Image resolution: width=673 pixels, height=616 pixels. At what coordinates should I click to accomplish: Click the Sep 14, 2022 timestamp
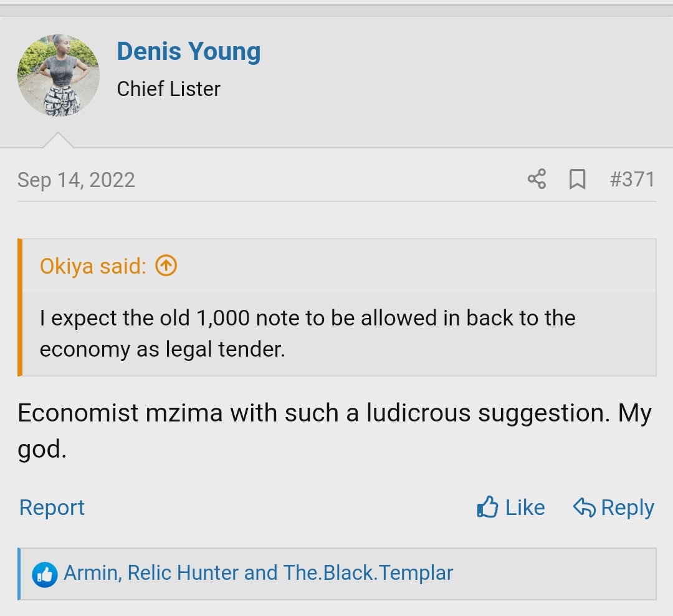pos(76,180)
